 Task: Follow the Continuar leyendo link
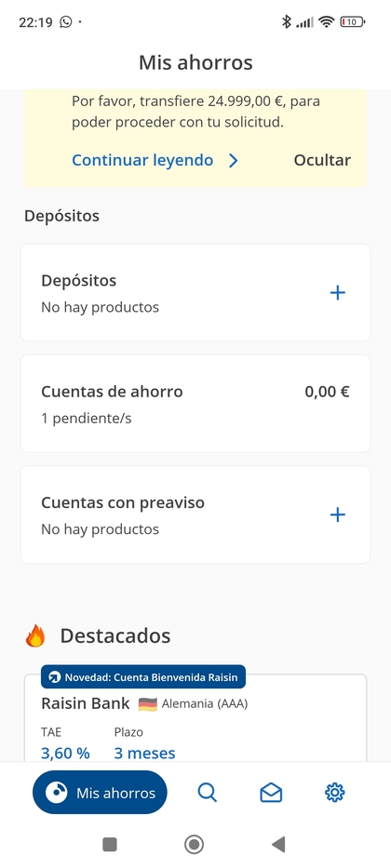(142, 160)
